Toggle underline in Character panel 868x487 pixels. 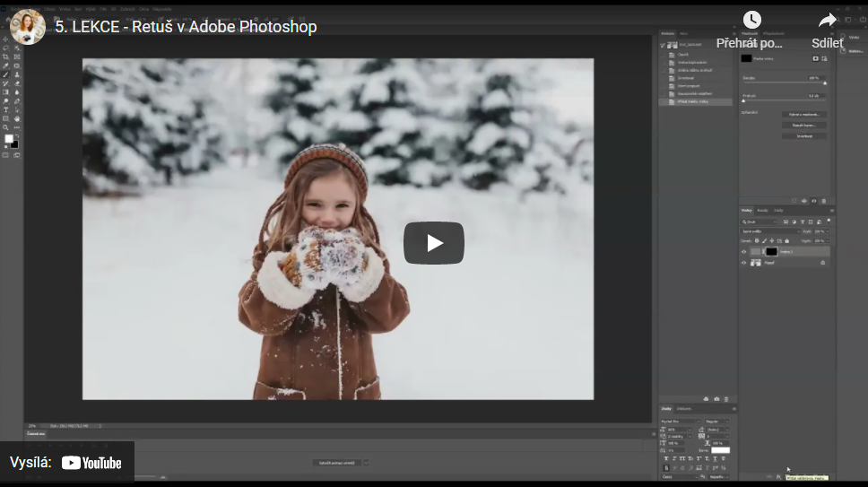coord(715,459)
